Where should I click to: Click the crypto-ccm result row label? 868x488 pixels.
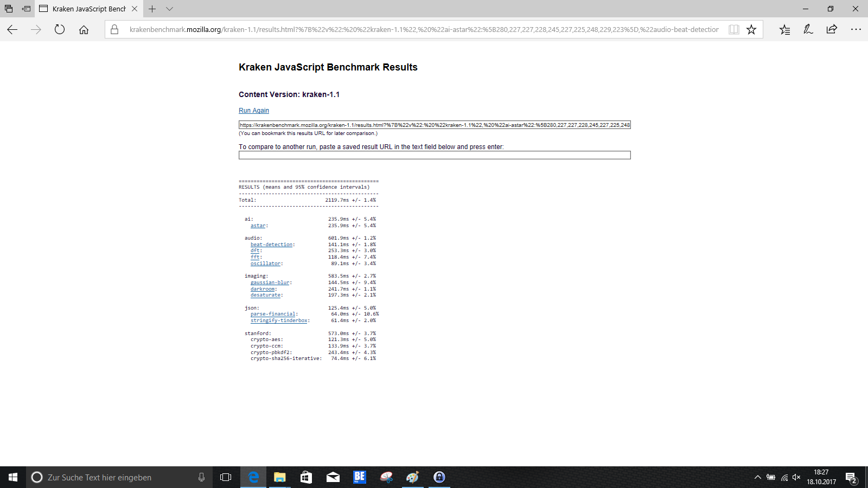pos(267,346)
